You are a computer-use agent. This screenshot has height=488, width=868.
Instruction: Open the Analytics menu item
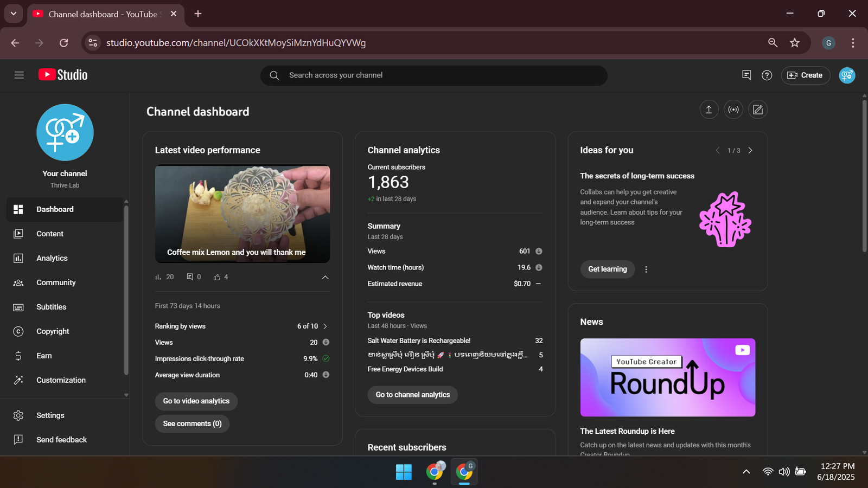(x=65, y=258)
